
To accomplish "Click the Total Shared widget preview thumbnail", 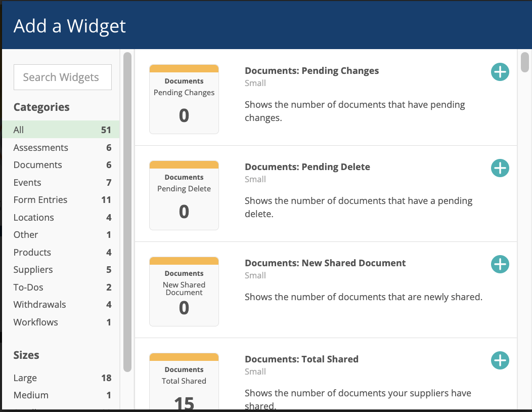I will point(184,381).
